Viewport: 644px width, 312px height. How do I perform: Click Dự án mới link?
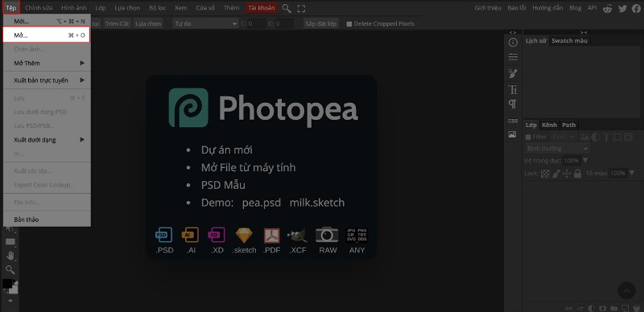[227, 150]
